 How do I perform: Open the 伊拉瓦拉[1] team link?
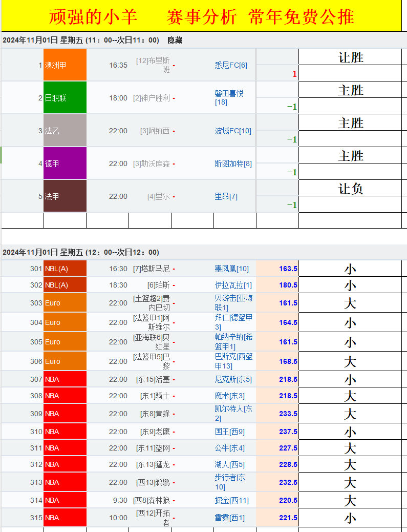(x=233, y=285)
